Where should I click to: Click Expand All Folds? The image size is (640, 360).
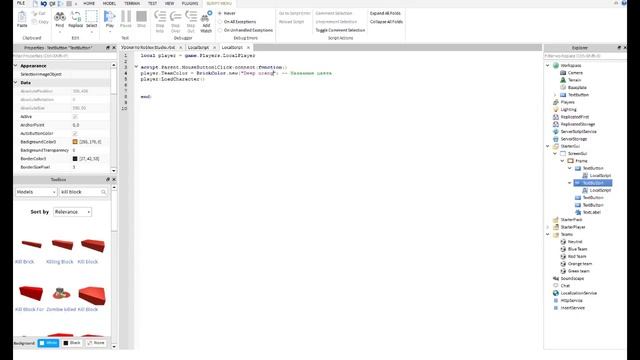(x=385, y=13)
